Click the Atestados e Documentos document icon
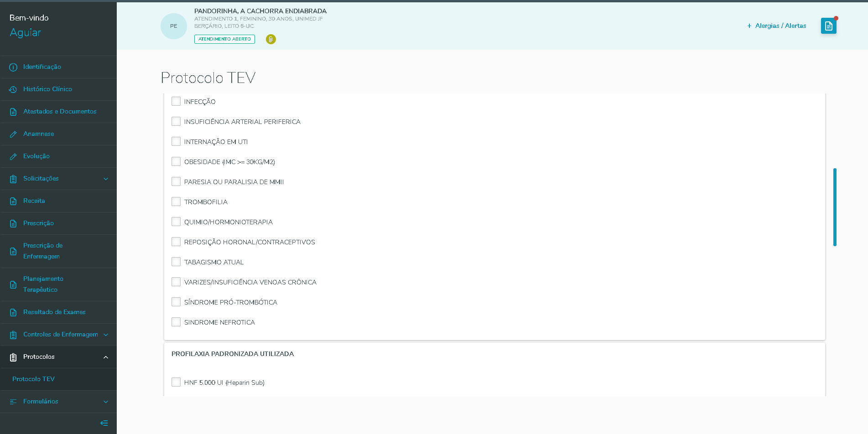Viewport: 868px width, 434px height. 13,112
